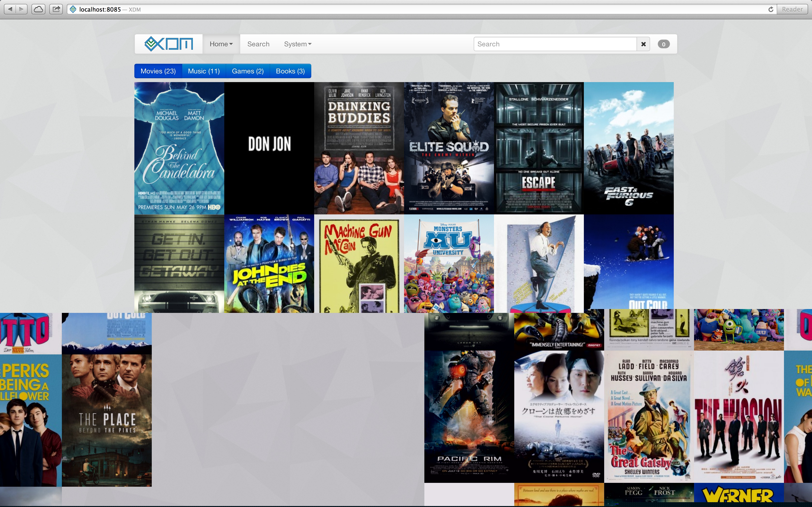The width and height of the screenshot is (812, 507).
Task: Click the Reader button in address bar
Action: point(792,9)
